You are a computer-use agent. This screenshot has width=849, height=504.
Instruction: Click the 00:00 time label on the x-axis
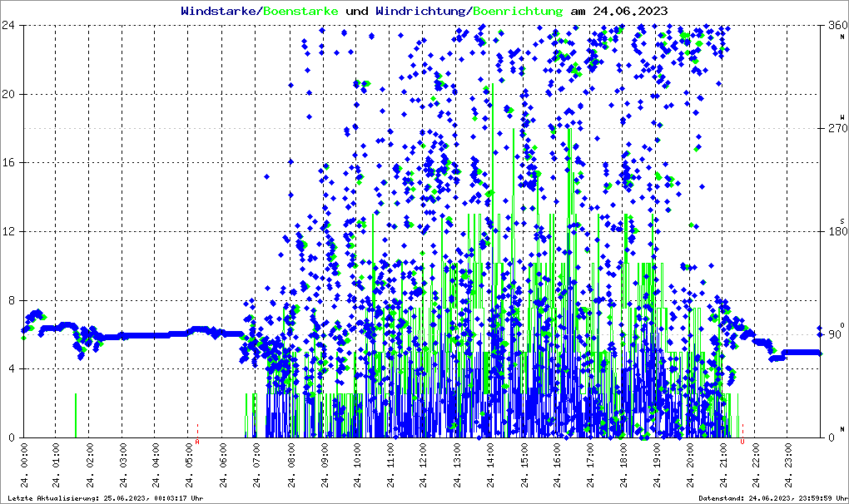(23, 467)
